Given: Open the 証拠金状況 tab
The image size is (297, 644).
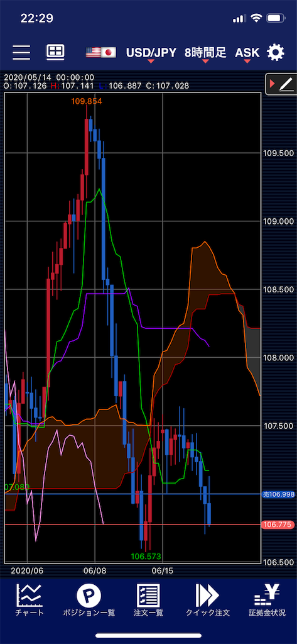Looking at the screenshot, I should pyautogui.click(x=267, y=600).
